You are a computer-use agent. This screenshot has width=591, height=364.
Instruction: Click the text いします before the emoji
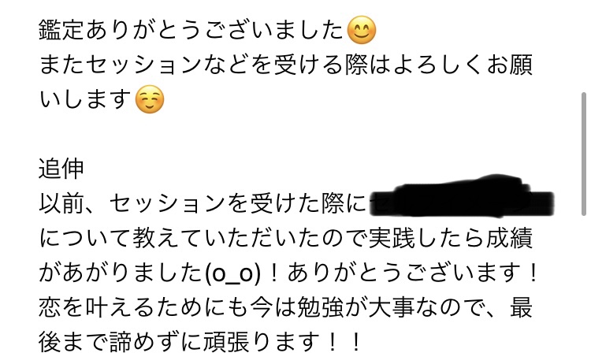tap(85, 99)
